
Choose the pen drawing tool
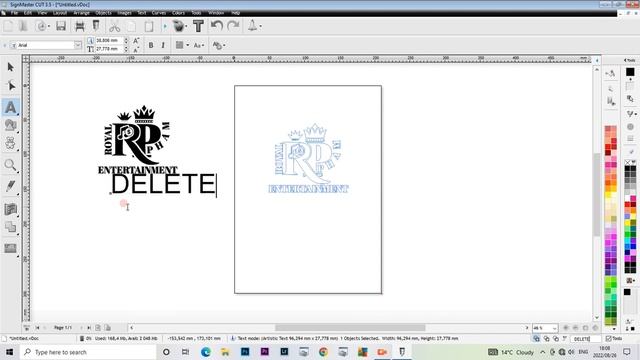(x=11, y=186)
